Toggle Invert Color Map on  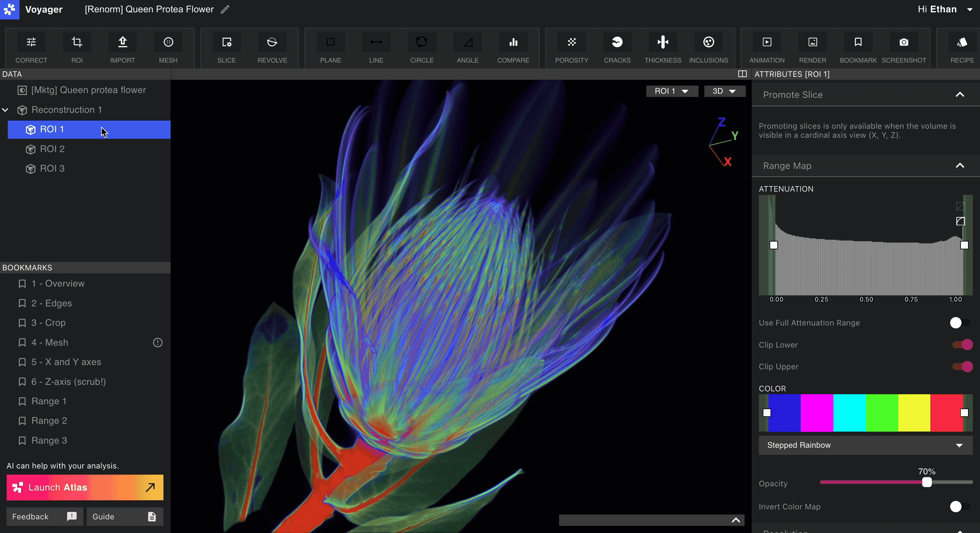pyautogui.click(x=960, y=506)
